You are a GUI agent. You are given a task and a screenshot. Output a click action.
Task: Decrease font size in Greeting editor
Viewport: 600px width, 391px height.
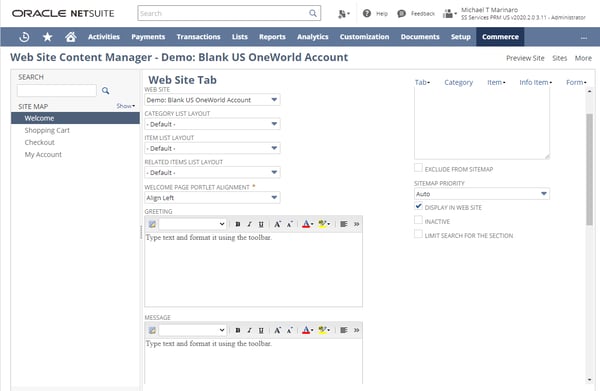(x=290, y=224)
